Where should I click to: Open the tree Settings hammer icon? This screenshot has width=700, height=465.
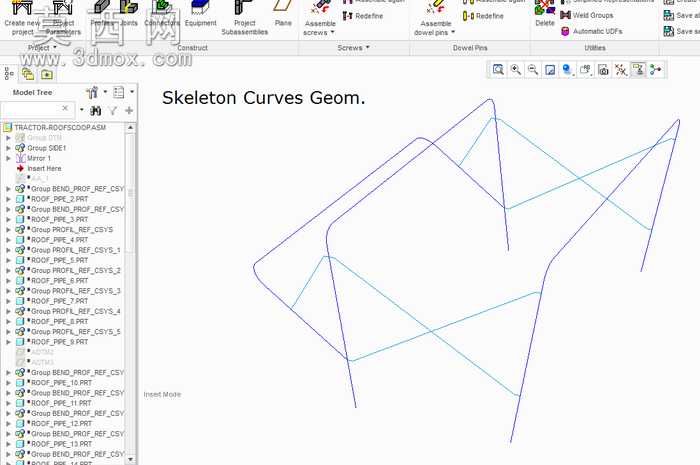pyautogui.click(x=93, y=92)
